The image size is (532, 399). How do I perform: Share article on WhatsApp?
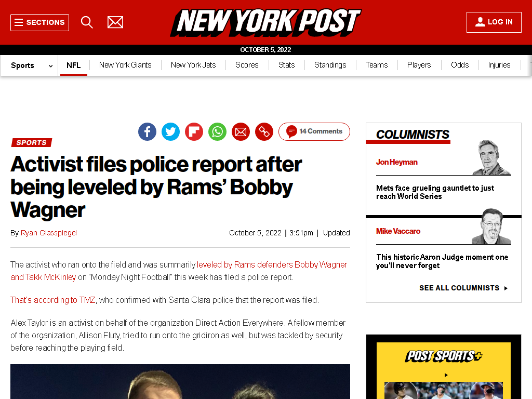(218, 131)
